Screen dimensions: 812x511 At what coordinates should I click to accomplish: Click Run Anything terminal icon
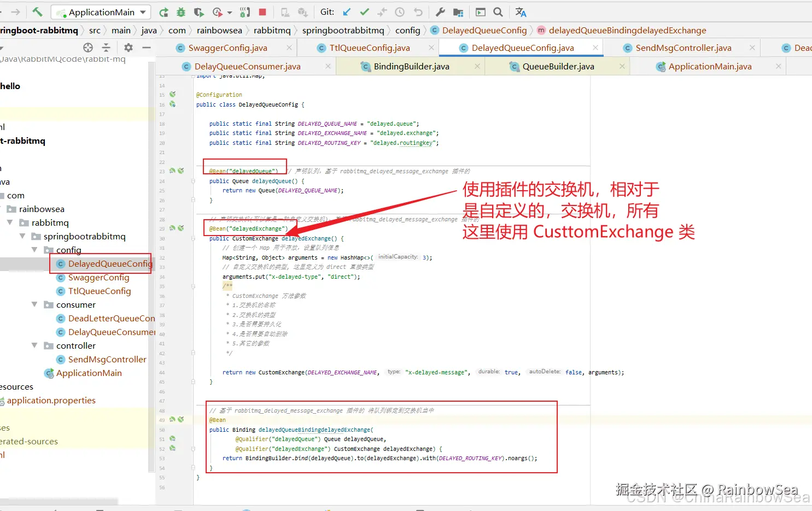pos(481,12)
